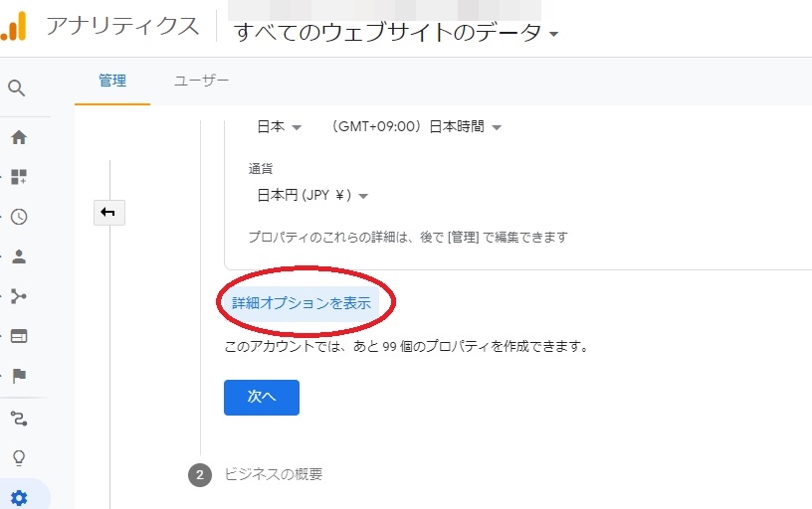Image resolution: width=812 pixels, height=509 pixels.
Task: Click the 詳細オプションを表示 link
Action: 302,303
